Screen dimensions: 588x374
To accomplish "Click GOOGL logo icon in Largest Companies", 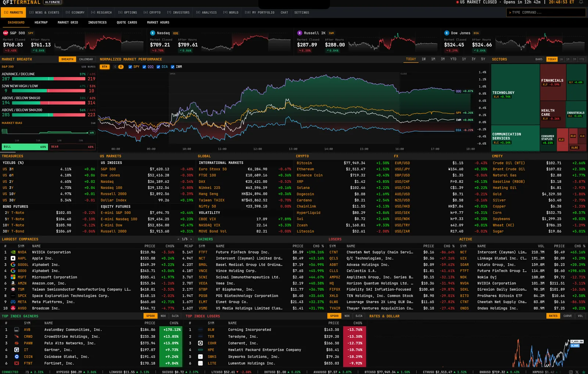I will tap(13, 265).
